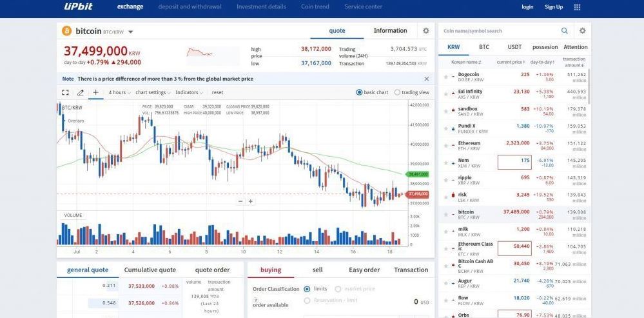Open Coin trend menu
Screen dimensions: 644x318
click(x=315, y=6)
